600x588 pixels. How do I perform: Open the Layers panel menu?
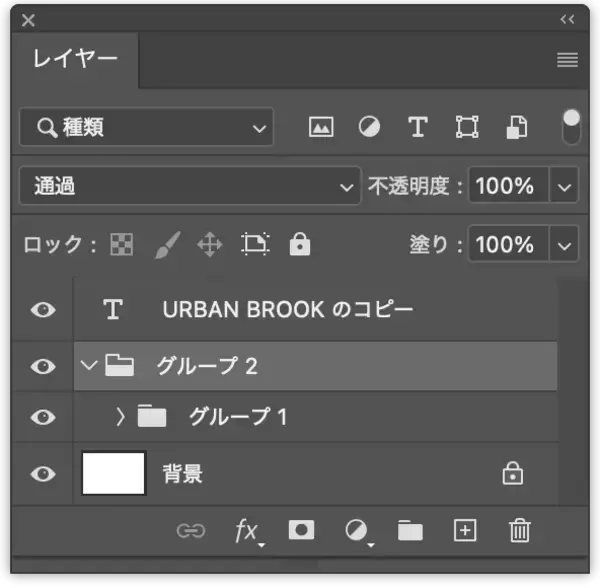[567, 60]
